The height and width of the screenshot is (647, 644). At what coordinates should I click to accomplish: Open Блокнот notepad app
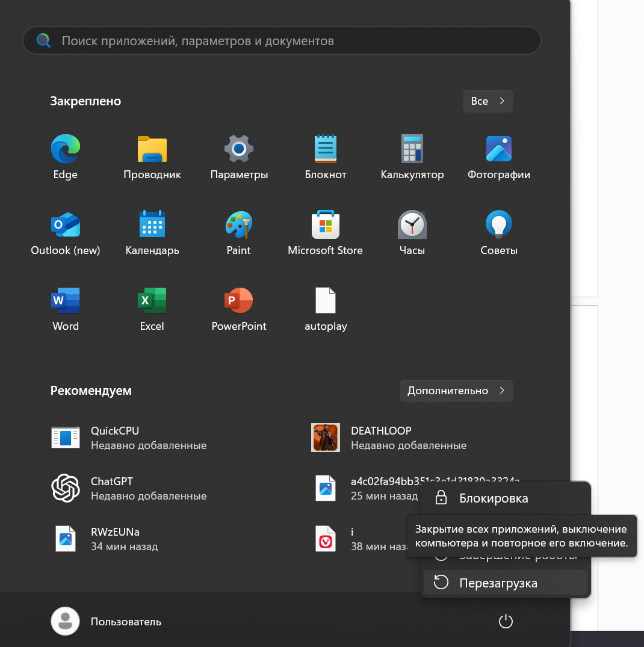click(x=326, y=157)
